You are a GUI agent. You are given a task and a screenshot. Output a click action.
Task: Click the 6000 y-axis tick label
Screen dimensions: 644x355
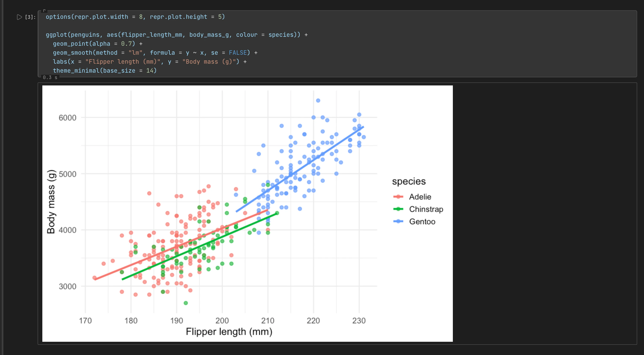click(68, 118)
